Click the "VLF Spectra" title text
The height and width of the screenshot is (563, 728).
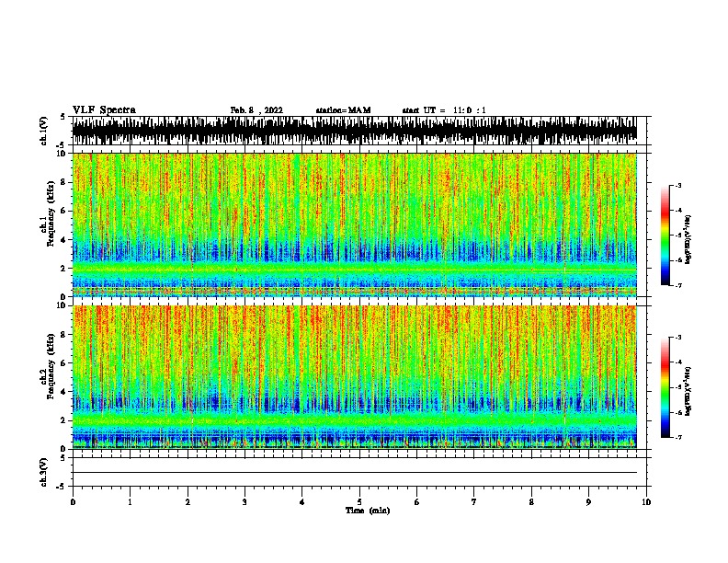pyautogui.click(x=104, y=110)
